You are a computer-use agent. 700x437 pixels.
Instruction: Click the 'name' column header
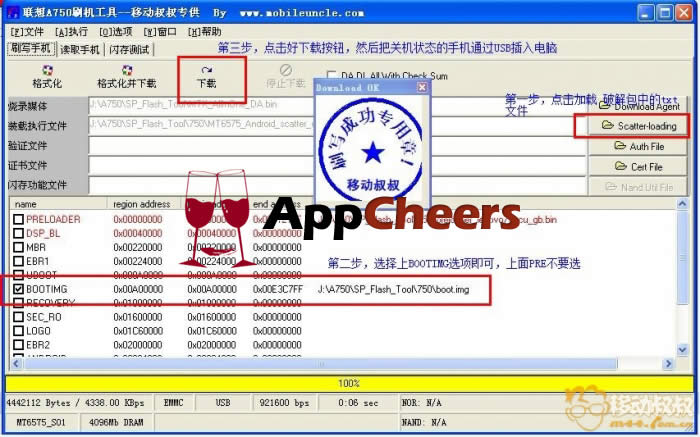pyautogui.click(x=58, y=204)
